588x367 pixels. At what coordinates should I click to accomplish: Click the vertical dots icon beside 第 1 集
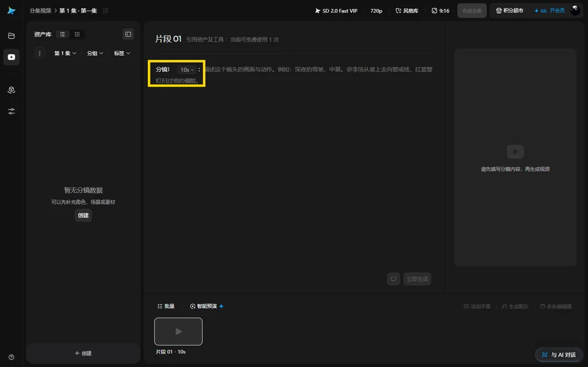pyautogui.click(x=40, y=53)
